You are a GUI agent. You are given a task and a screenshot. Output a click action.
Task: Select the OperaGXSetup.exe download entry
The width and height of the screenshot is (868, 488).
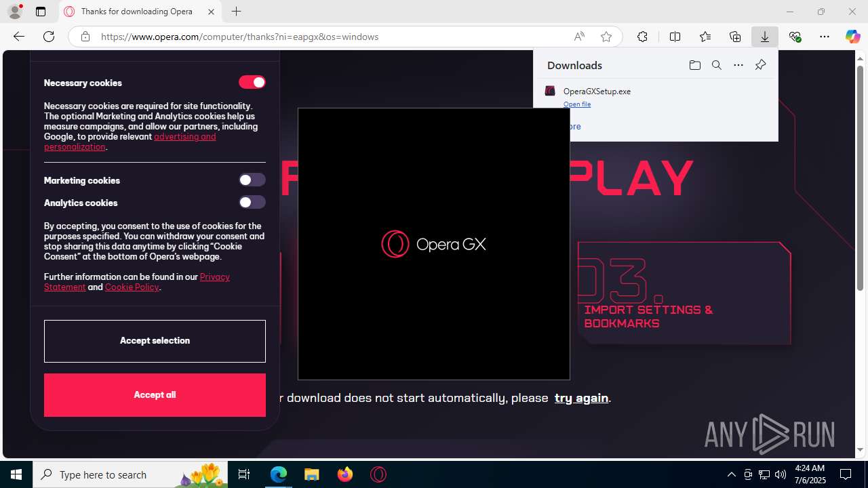point(656,96)
